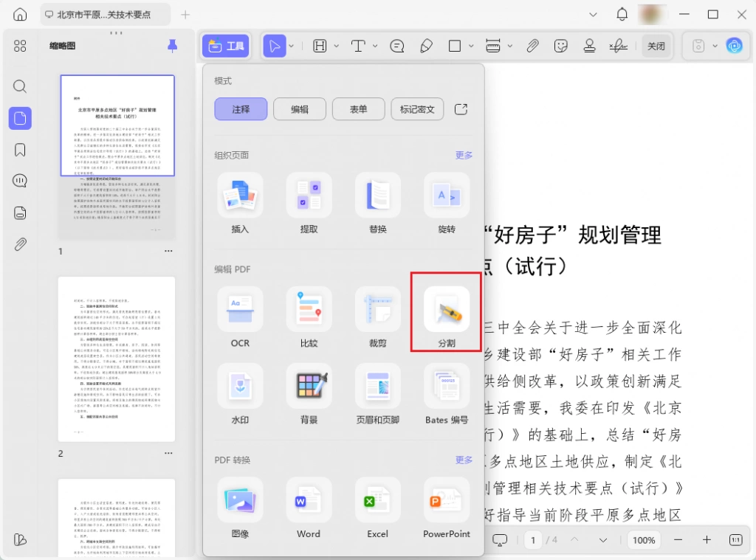Open the Bates 编号 numbering tool
Viewport: 756px width, 560px height.
[447, 386]
